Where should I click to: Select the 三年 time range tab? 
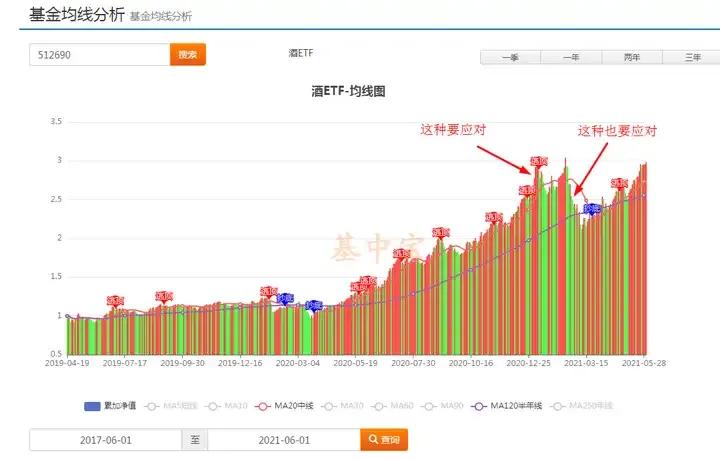(692, 57)
